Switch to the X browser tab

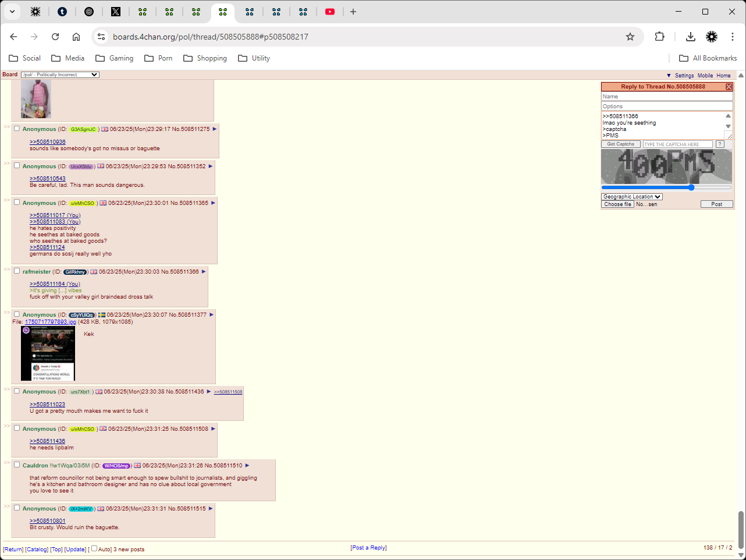click(x=116, y=12)
